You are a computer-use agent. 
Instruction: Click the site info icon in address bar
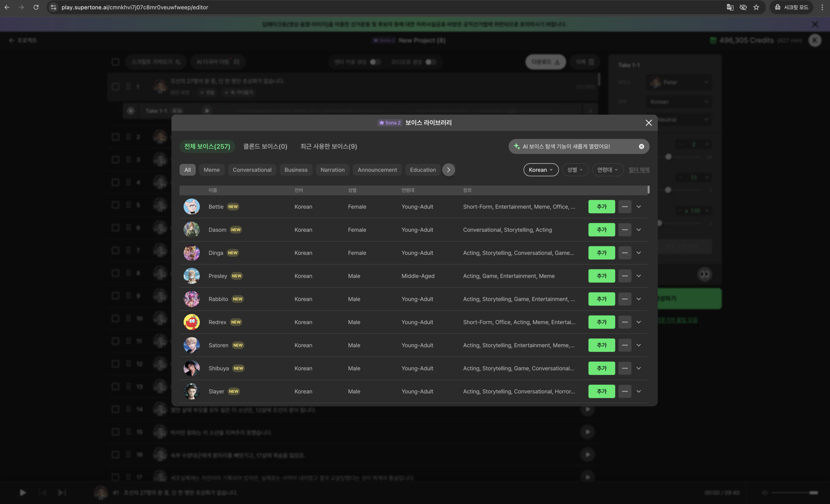click(x=53, y=7)
